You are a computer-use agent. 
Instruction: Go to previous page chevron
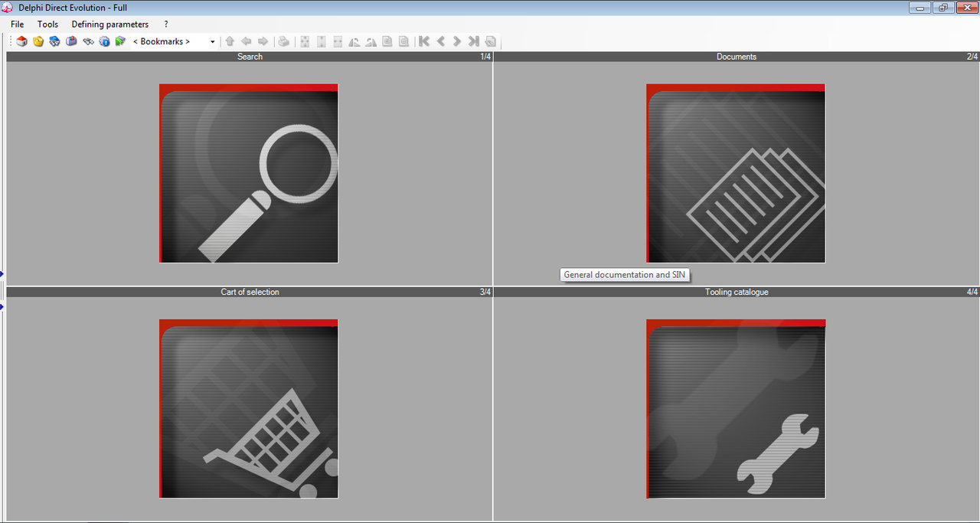point(441,41)
